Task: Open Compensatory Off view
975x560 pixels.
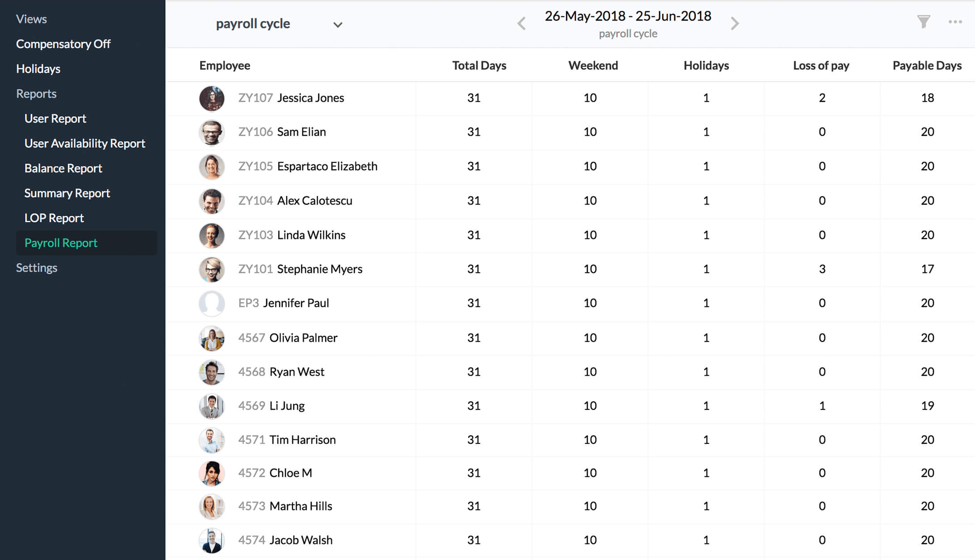Action: click(x=63, y=44)
